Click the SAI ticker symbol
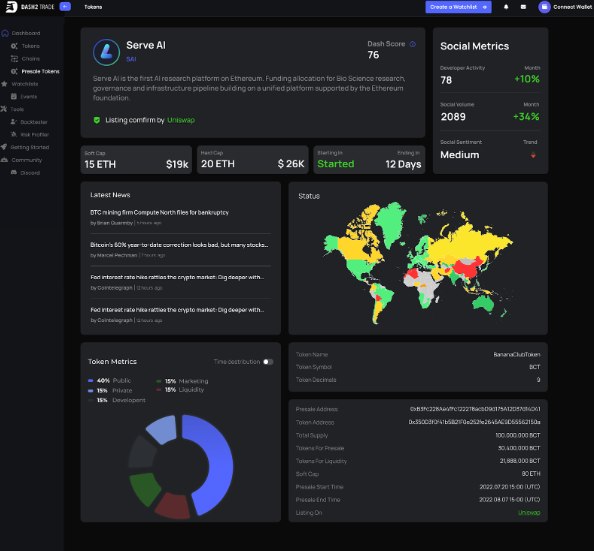The image size is (594, 551). point(131,59)
